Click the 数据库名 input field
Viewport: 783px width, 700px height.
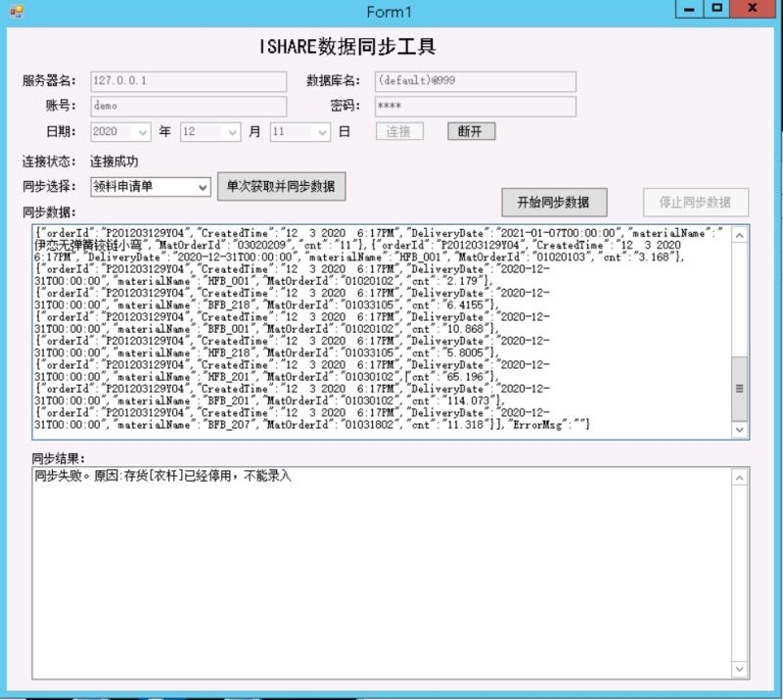(x=476, y=81)
